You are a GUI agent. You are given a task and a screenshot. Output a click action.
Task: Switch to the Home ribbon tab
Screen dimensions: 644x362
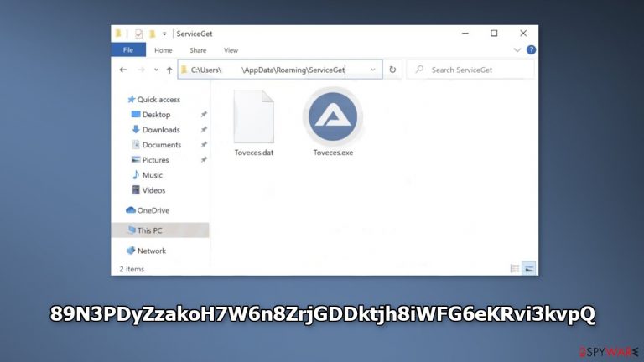coord(163,50)
